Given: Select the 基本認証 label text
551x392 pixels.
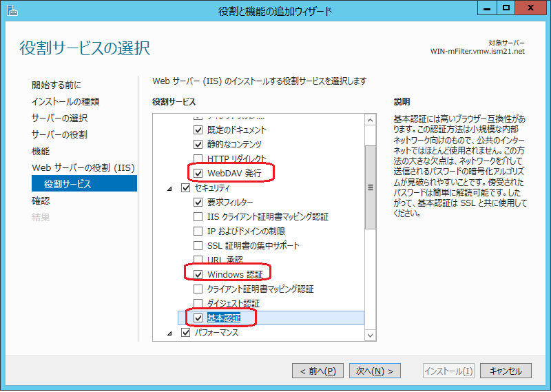Looking at the screenshot, I should click(224, 318).
